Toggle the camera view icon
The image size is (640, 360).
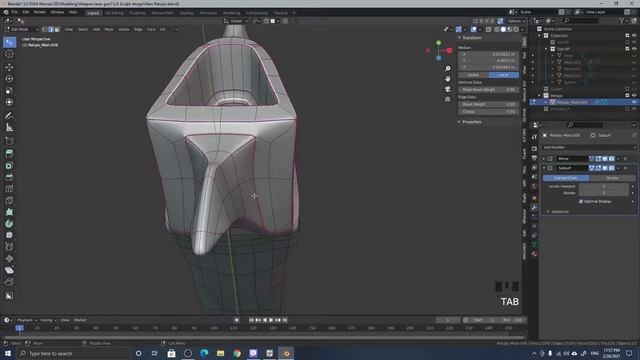point(448,89)
